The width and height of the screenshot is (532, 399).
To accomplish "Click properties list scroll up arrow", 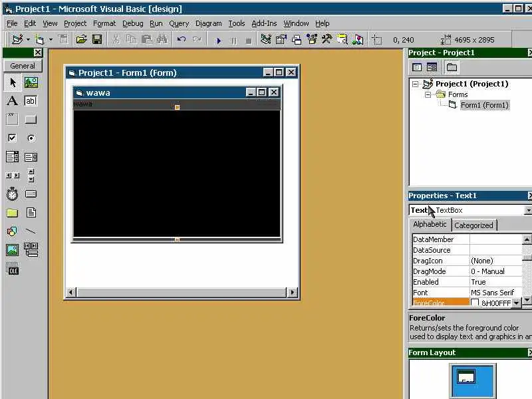I will tap(527, 239).
